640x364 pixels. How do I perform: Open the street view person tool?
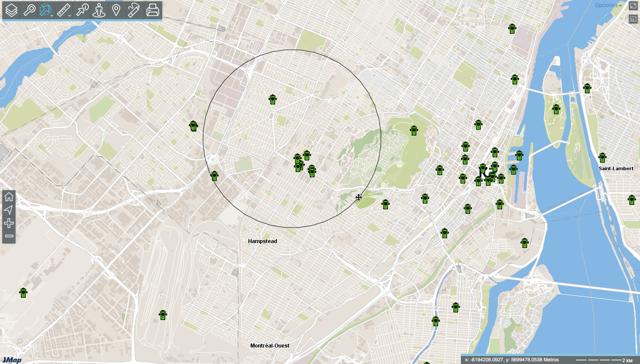(99, 10)
